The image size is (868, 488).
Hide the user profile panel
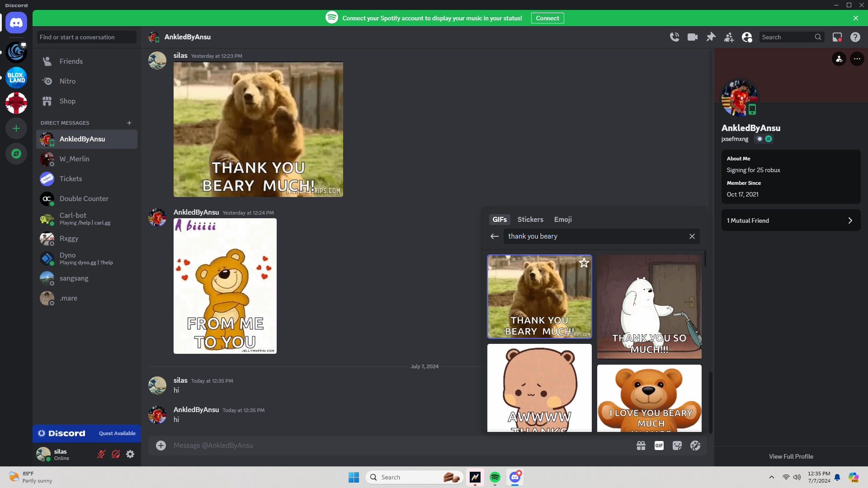point(747,37)
